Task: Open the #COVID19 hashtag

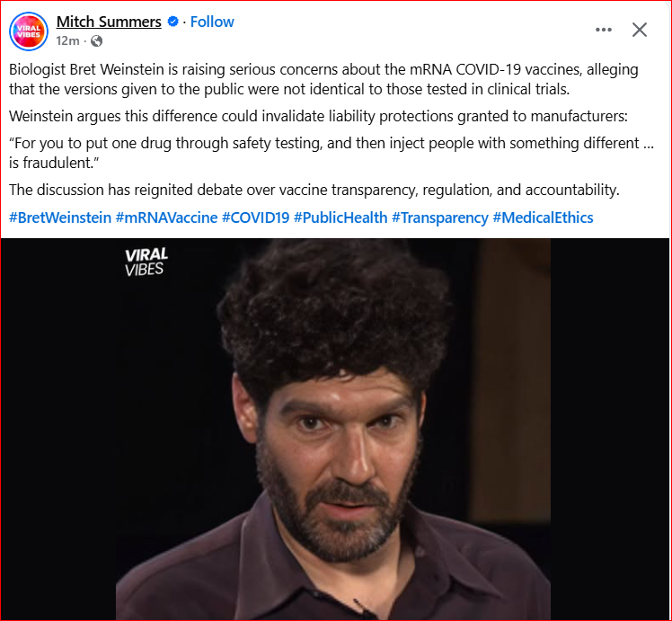Action: click(256, 217)
